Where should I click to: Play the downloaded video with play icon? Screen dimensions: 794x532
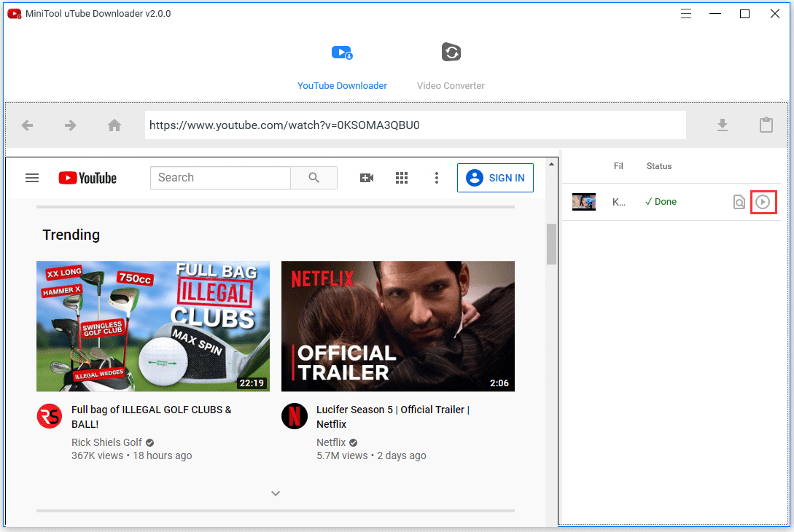coord(763,202)
